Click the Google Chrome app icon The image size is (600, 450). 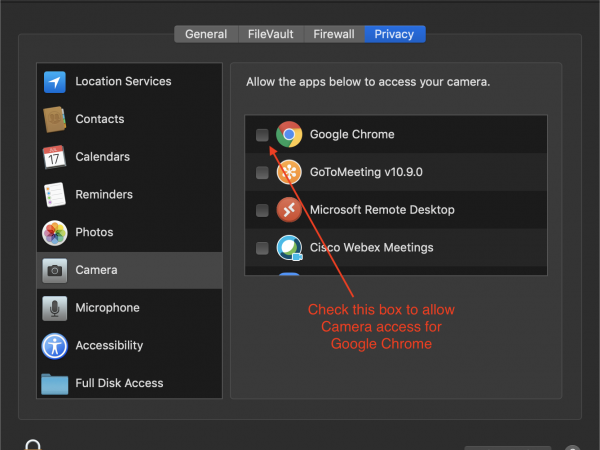pos(289,135)
